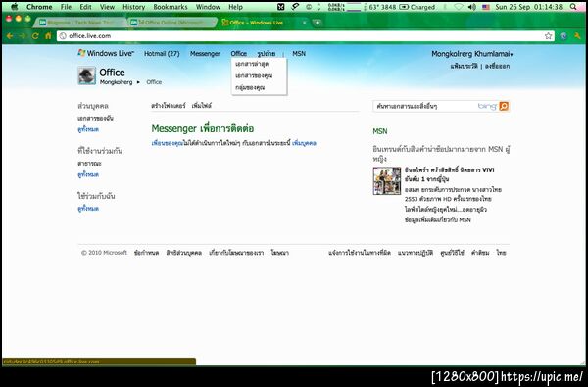The width and height of the screenshot is (588, 387).
Task: Click the orange Bing search button
Action: [504, 106]
